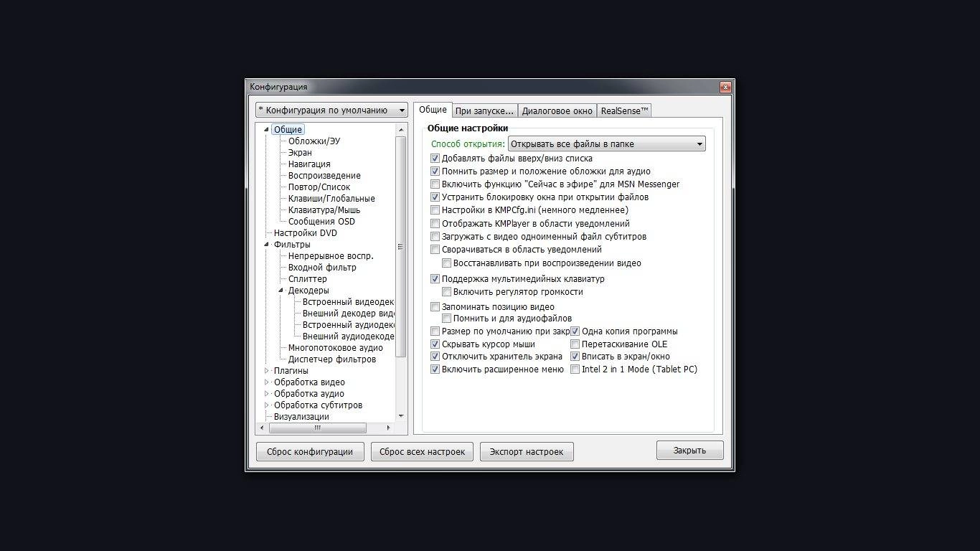
Task: Select Многопотоковое аудио tree item
Action: pos(335,348)
